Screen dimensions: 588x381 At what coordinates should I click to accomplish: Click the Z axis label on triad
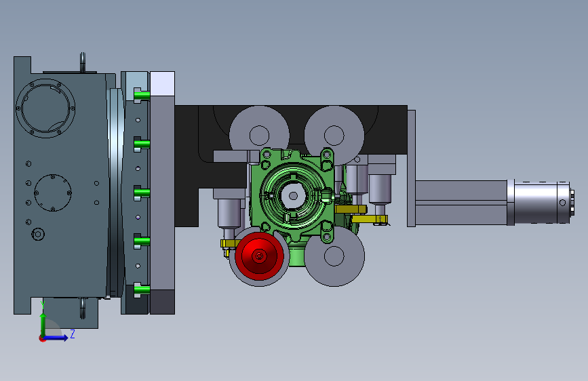tap(73, 334)
